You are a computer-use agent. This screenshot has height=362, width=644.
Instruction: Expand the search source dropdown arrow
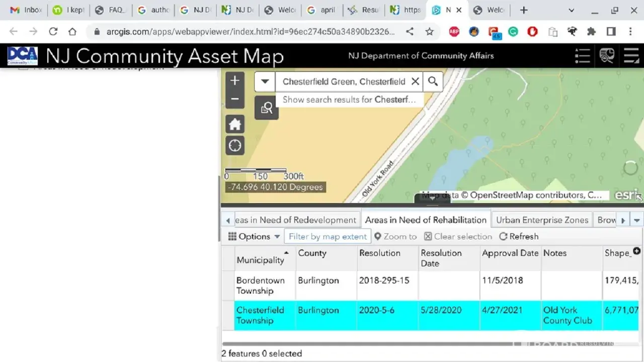265,81
